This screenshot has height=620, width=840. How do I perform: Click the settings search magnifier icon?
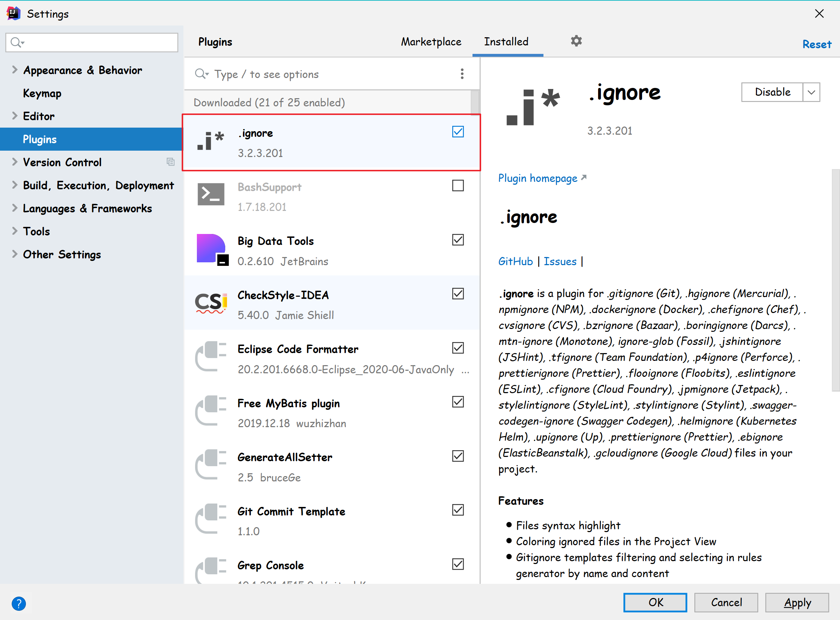17,43
